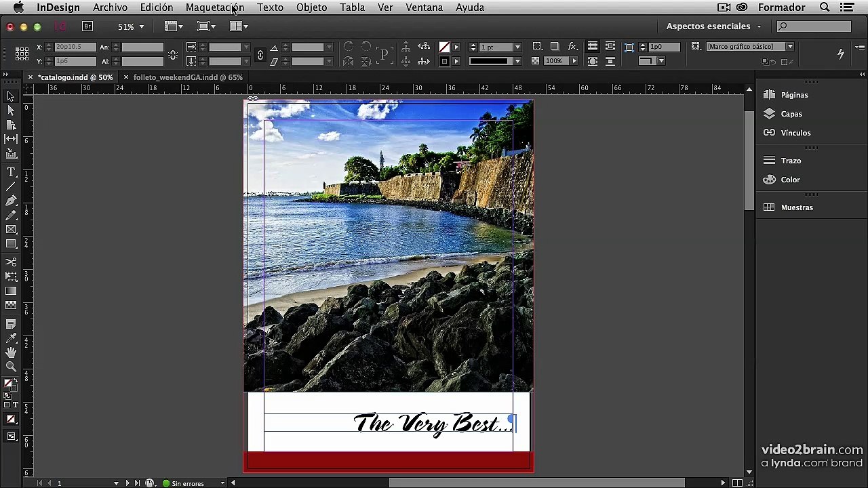Click the X position field
This screenshot has height=488, width=868.
75,47
